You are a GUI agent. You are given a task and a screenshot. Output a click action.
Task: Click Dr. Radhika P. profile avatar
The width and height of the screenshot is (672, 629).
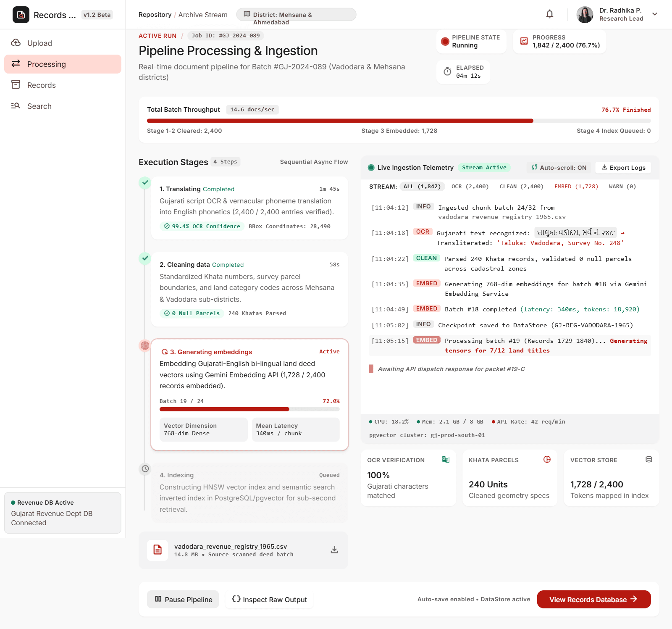[585, 15]
